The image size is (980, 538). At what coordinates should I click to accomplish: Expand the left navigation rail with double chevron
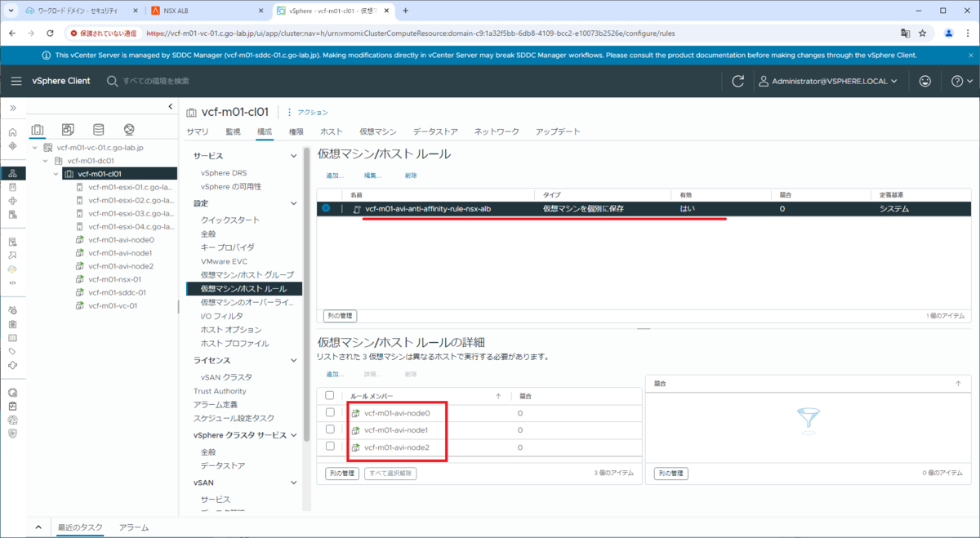tap(12, 108)
